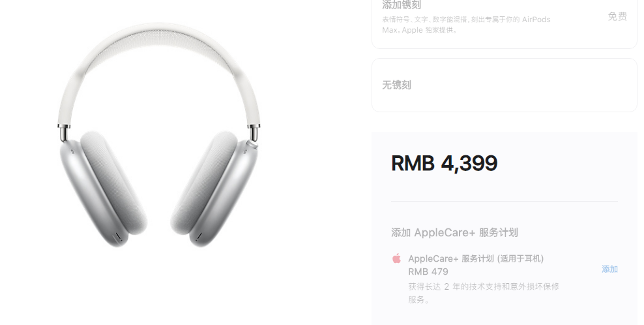The height and width of the screenshot is (325, 644).
Task: Click the divider line below the price
Action: 504,201
